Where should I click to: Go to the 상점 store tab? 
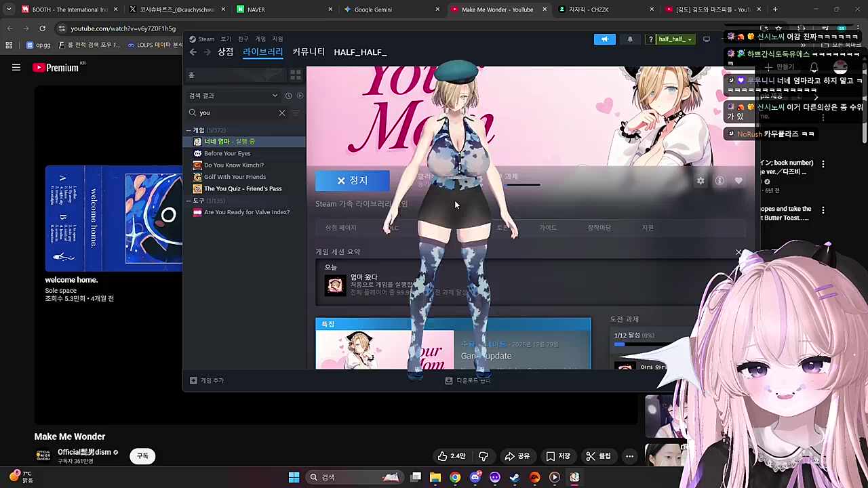coord(225,52)
